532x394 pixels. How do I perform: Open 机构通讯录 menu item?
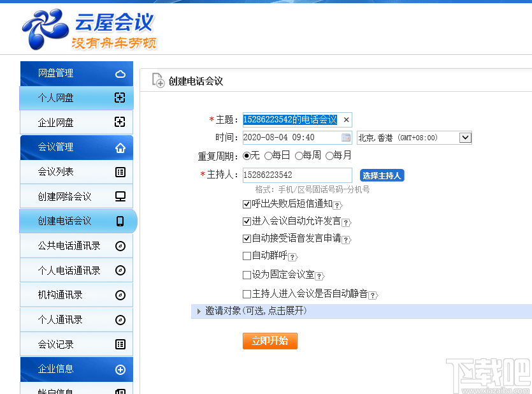pos(76,295)
